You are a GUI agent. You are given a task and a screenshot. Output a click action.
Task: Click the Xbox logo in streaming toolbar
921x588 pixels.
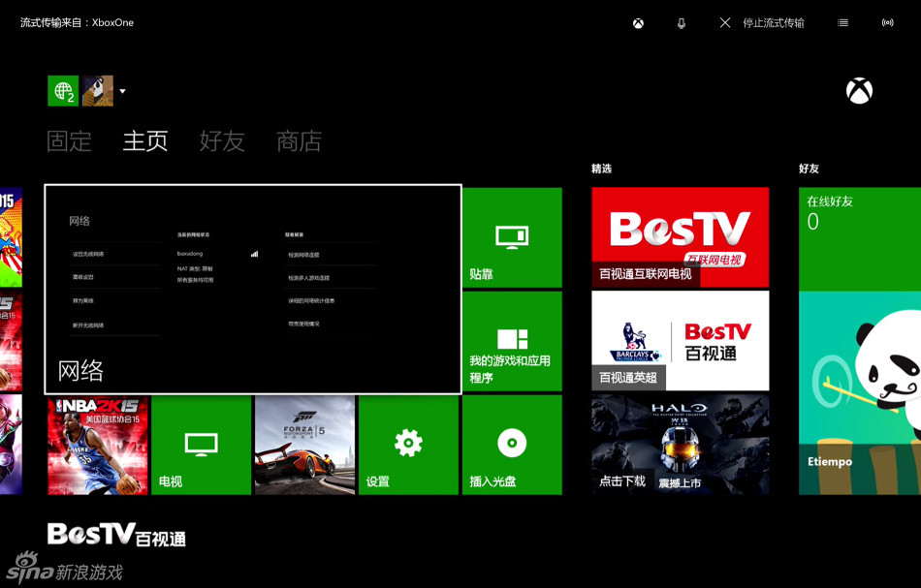coord(638,23)
